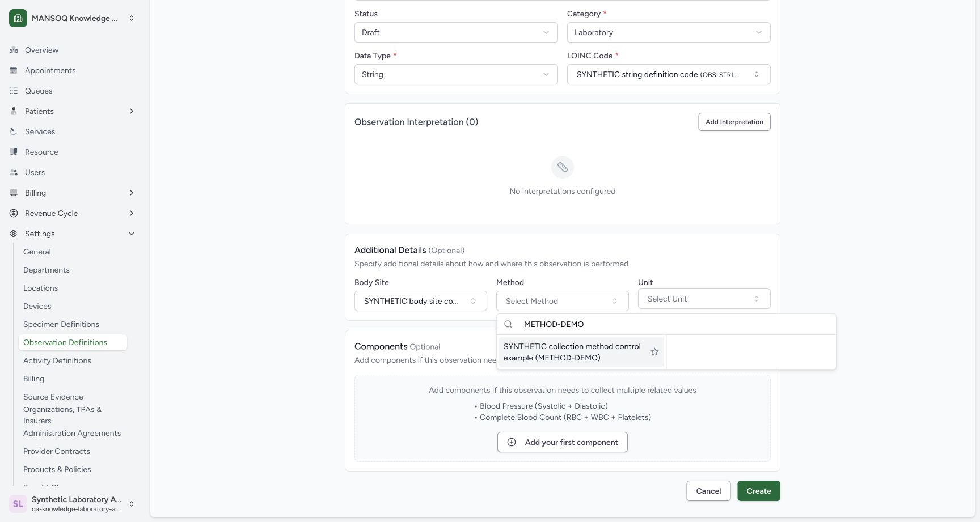Click the Resource book icon
The image size is (980, 522).
[x=14, y=152]
